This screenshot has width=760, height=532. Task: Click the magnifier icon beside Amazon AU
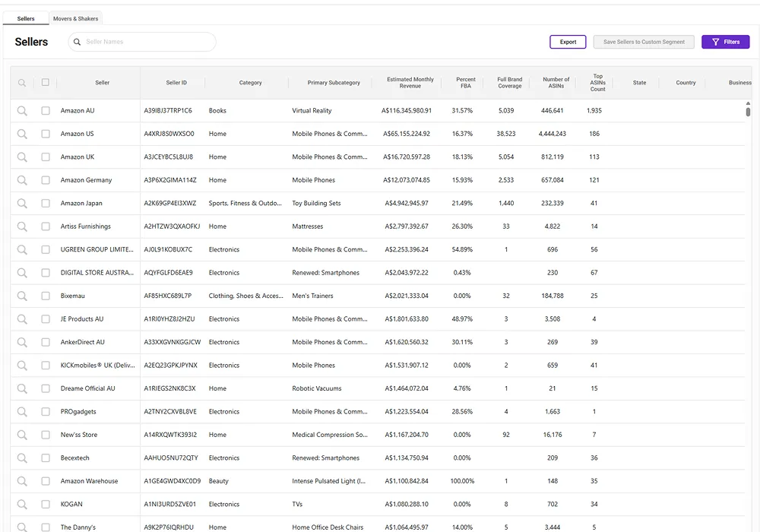pos(22,111)
